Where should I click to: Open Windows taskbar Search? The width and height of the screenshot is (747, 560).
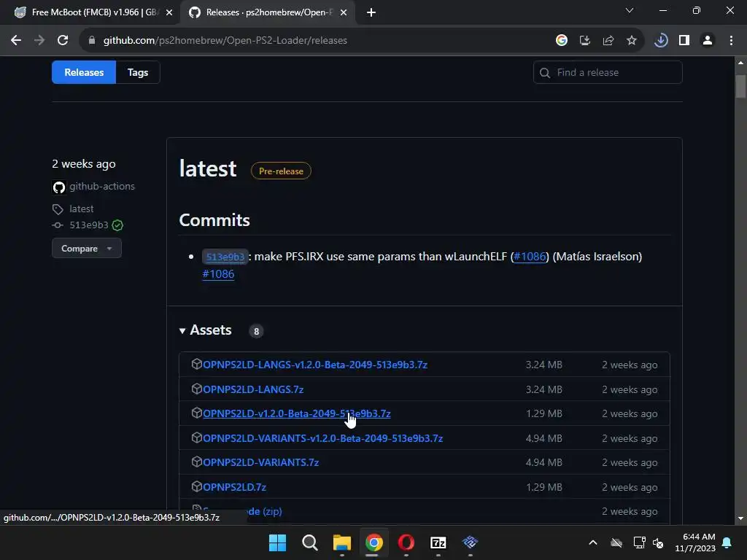click(309, 542)
